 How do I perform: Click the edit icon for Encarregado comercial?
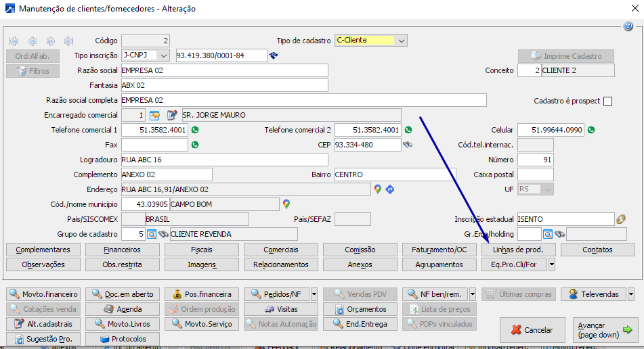click(172, 115)
